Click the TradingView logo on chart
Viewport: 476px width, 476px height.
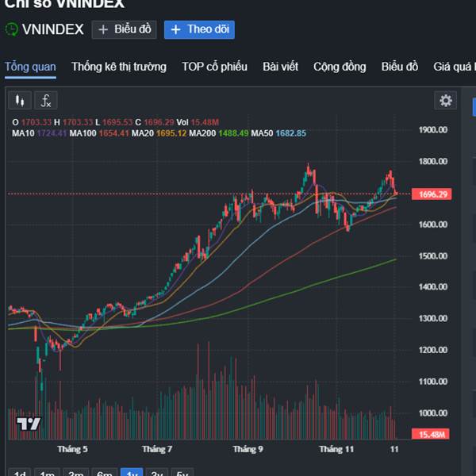point(29,424)
